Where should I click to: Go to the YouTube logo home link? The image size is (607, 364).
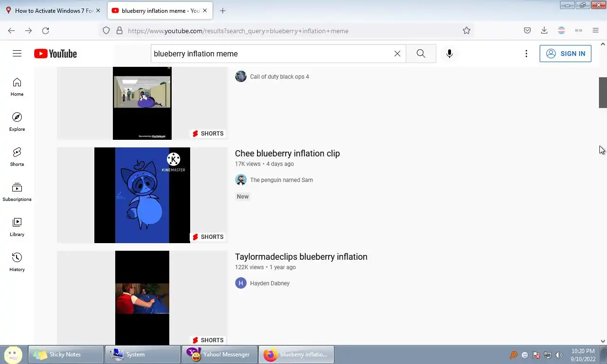(x=55, y=54)
